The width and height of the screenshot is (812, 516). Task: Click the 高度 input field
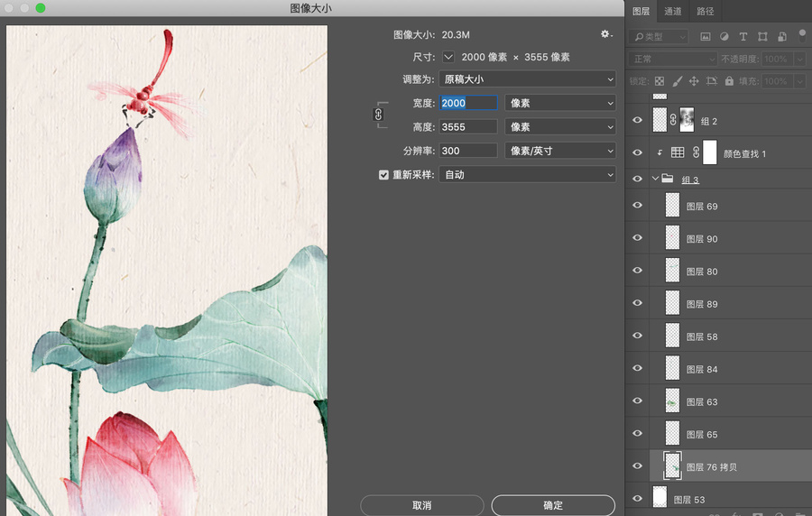468,127
